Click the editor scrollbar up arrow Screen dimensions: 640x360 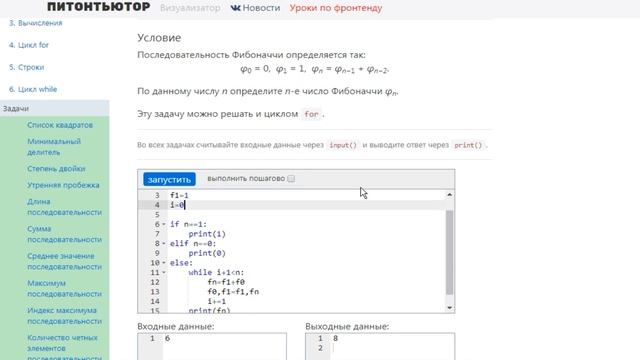[x=449, y=195]
